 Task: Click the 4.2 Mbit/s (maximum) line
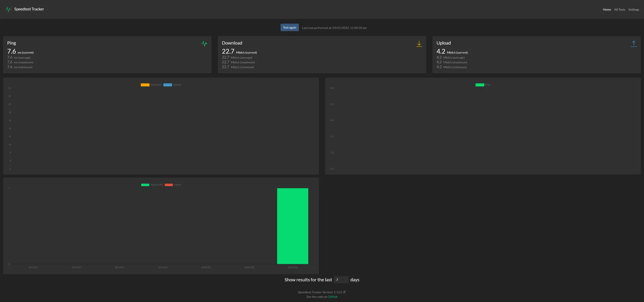[x=452, y=62]
